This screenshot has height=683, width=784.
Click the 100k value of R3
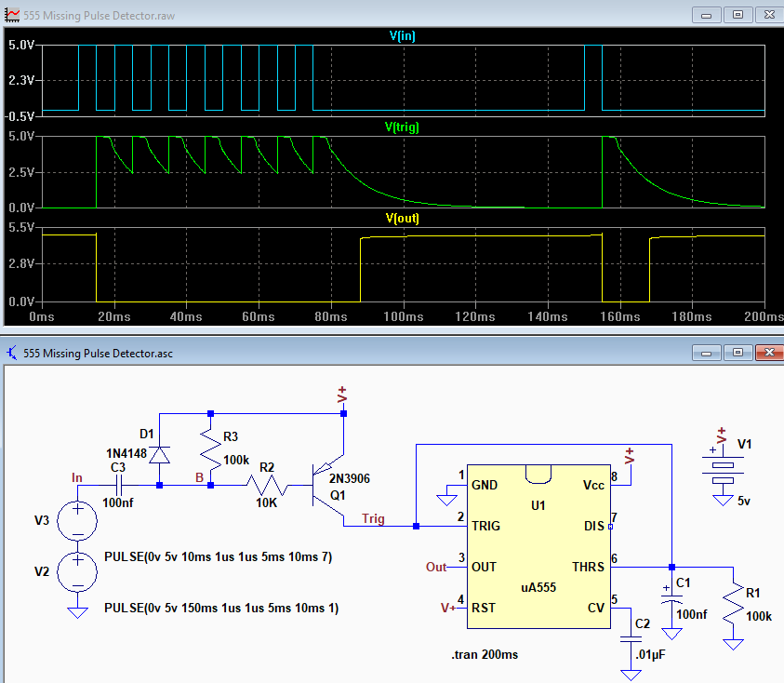[236, 460]
